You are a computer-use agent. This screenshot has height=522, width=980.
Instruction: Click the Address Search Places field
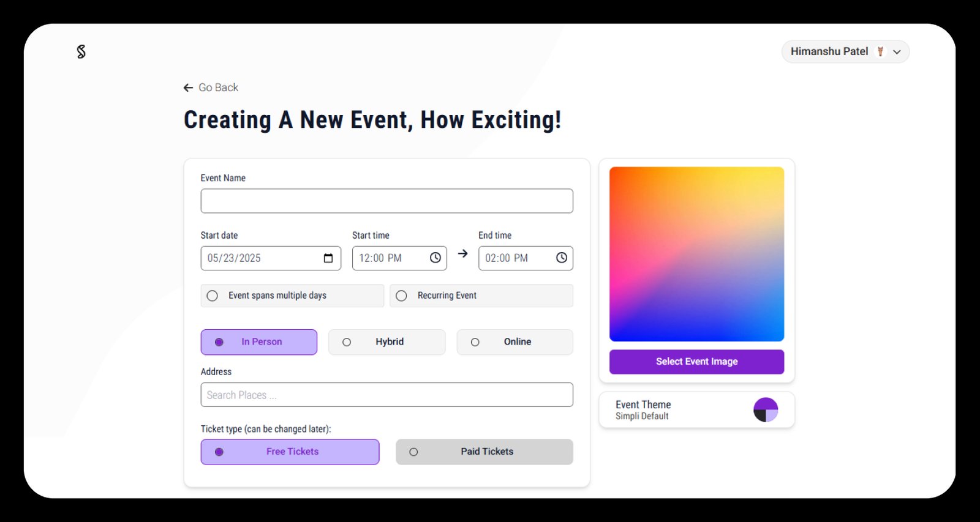pyautogui.click(x=386, y=395)
